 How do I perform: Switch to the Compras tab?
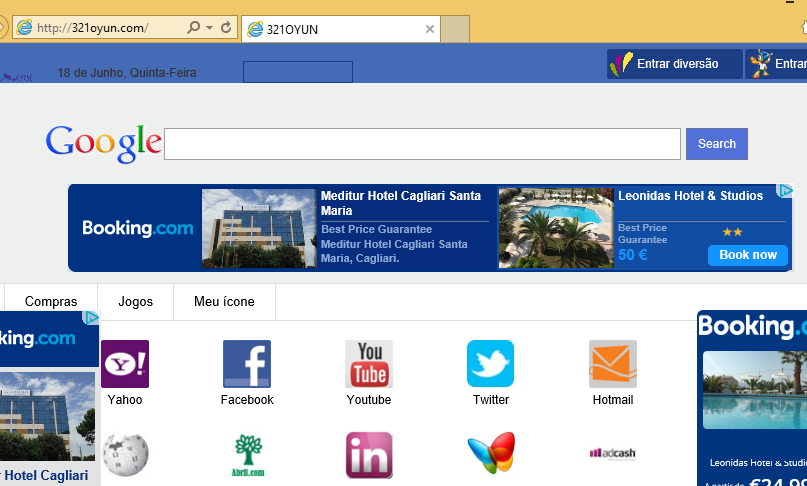51,302
